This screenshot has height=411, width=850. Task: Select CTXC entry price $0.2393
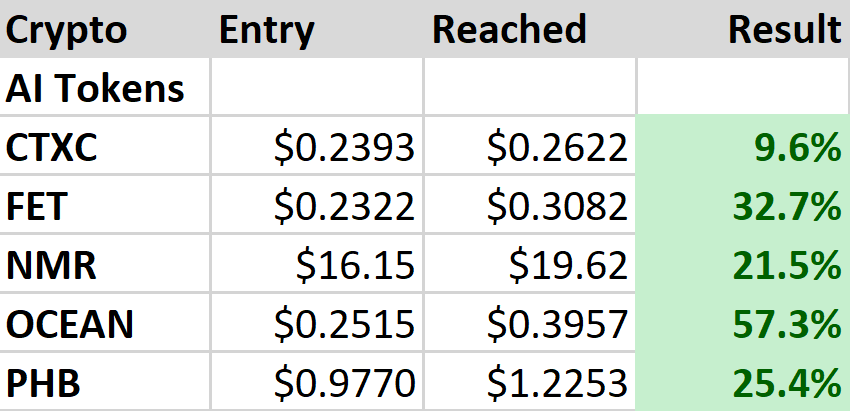pos(344,148)
